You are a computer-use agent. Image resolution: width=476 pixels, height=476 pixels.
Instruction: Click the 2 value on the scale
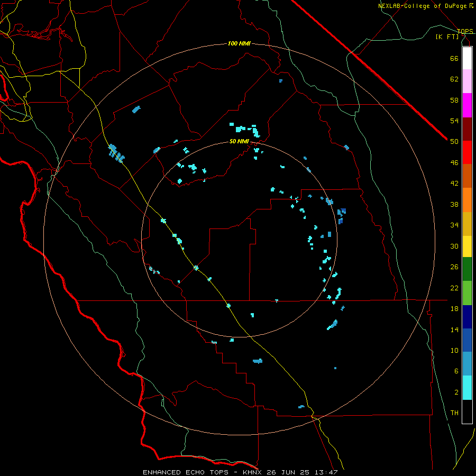coord(456,392)
